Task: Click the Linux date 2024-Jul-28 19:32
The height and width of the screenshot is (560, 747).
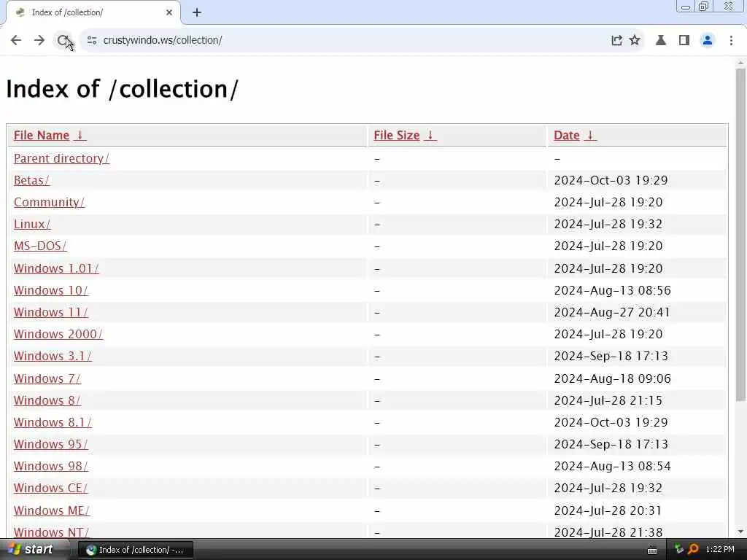Action: [x=608, y=225]
